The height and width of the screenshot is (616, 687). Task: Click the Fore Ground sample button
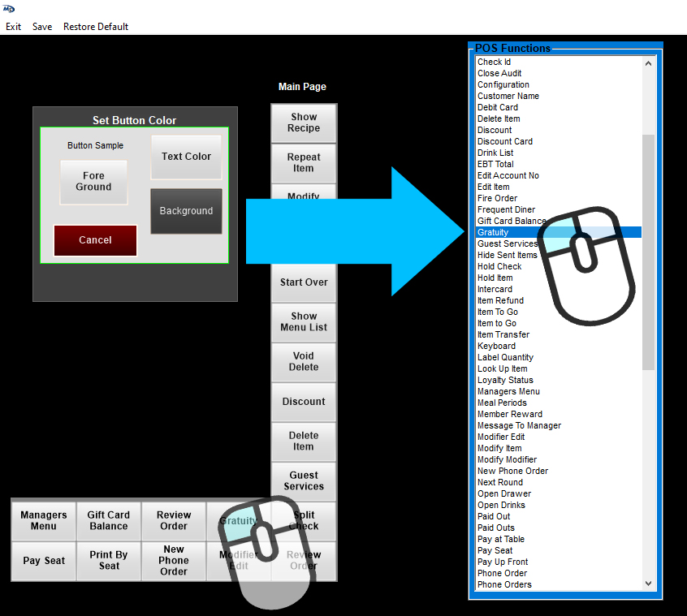click(x=93, y=182)
